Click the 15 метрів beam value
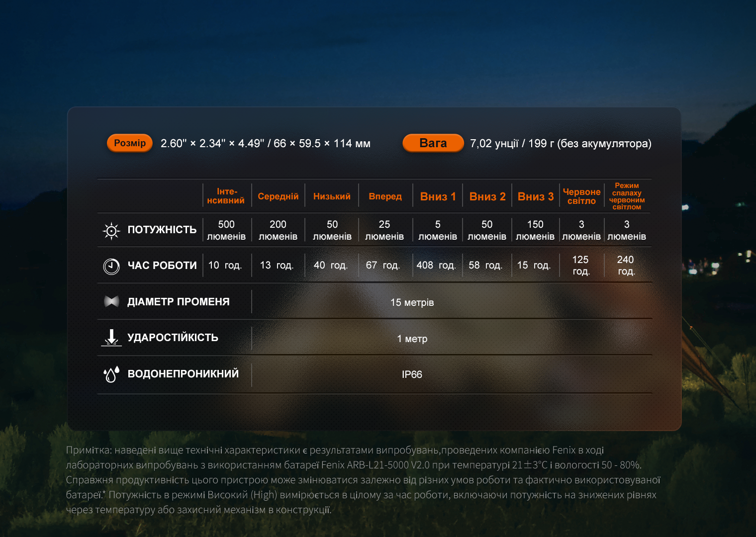This screenshot has height=537, width=756. (x=412, y=302)
